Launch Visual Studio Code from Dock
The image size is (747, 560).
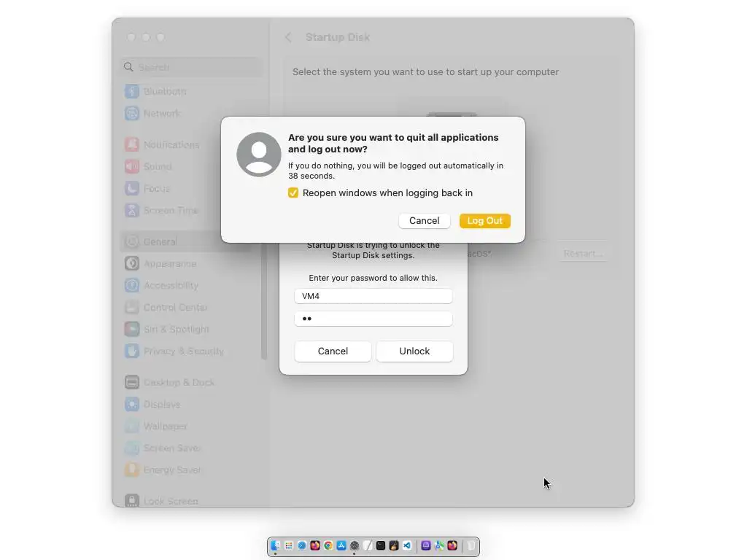407,545
